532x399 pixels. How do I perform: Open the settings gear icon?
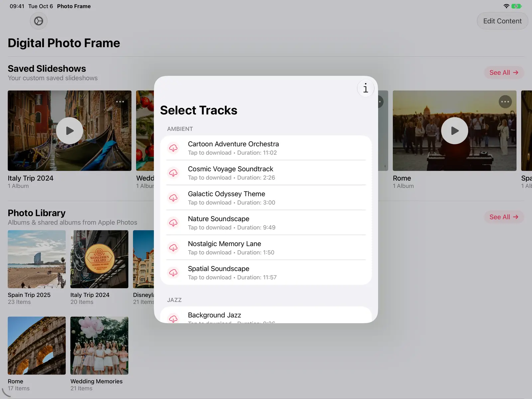[39, 21]
